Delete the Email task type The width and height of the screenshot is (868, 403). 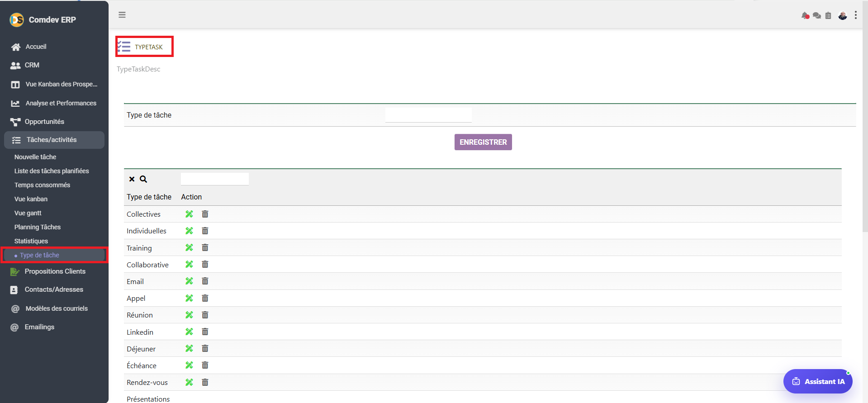pos(205,281)
